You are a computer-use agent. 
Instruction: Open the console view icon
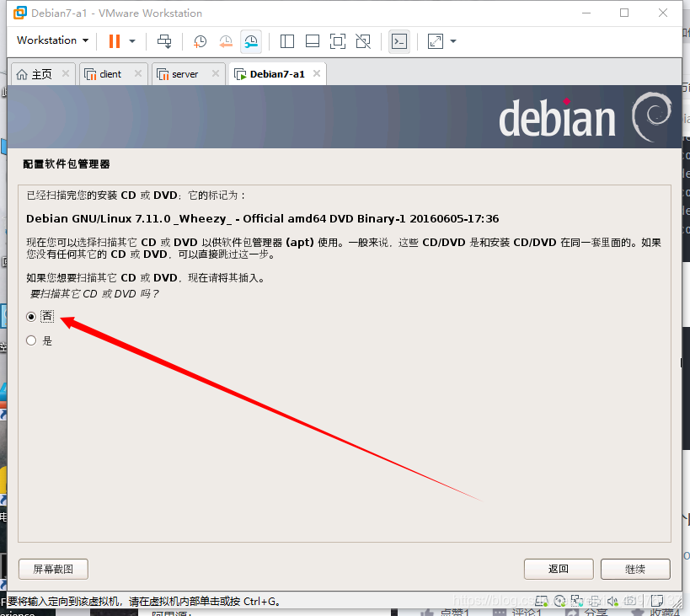[x=399, y=41]
